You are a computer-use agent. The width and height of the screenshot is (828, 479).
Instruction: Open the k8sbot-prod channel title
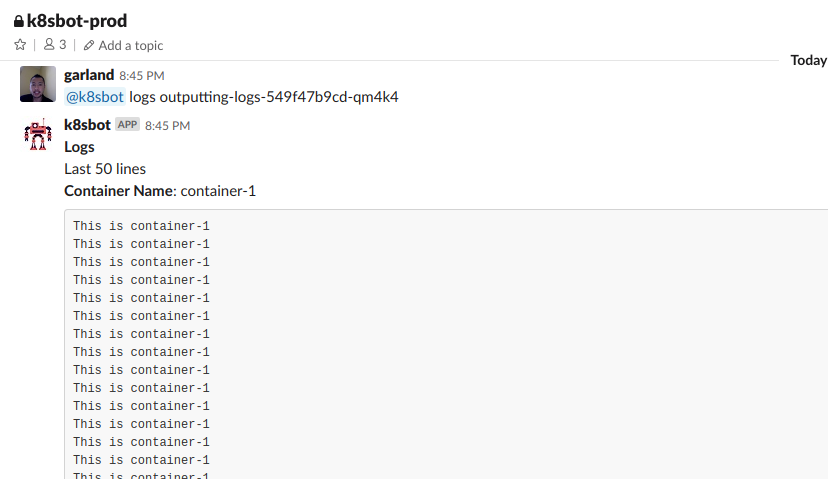(77, 21)
